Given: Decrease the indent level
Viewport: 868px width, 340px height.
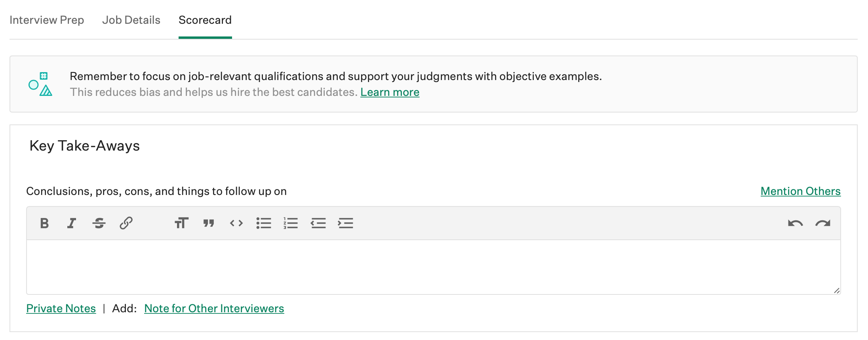Looking at the screenshot, I should click(318, 223).
